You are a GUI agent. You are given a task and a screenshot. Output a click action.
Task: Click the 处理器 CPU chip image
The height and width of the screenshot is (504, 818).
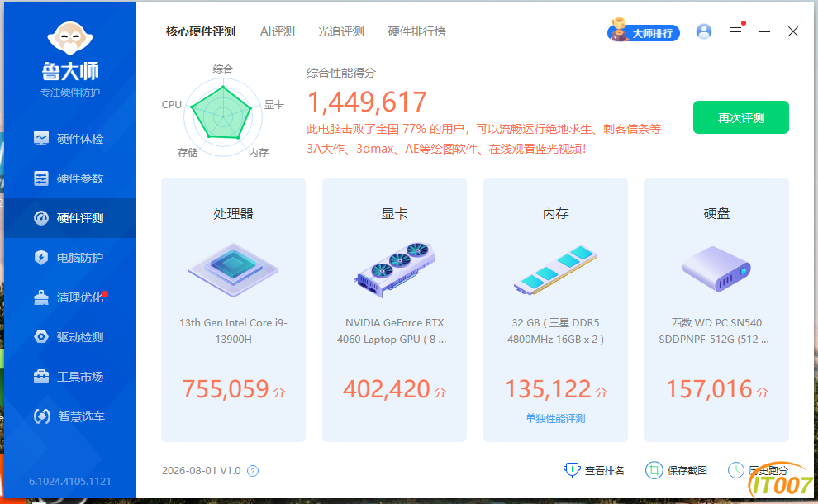tap(233, 270)
